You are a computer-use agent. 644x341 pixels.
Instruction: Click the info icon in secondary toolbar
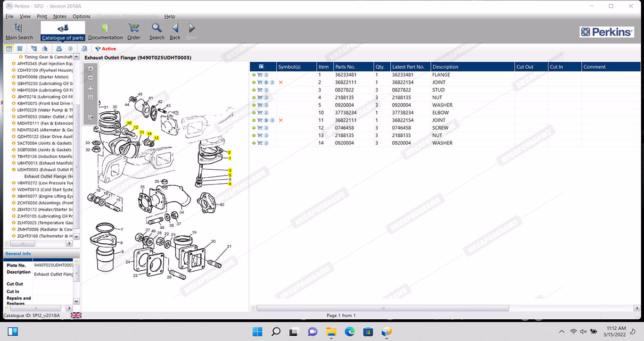pyautogui.click(x=70, y=49)
